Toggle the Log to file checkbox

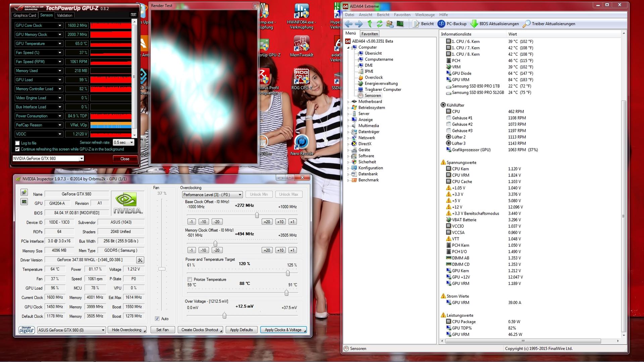point(17,143)
